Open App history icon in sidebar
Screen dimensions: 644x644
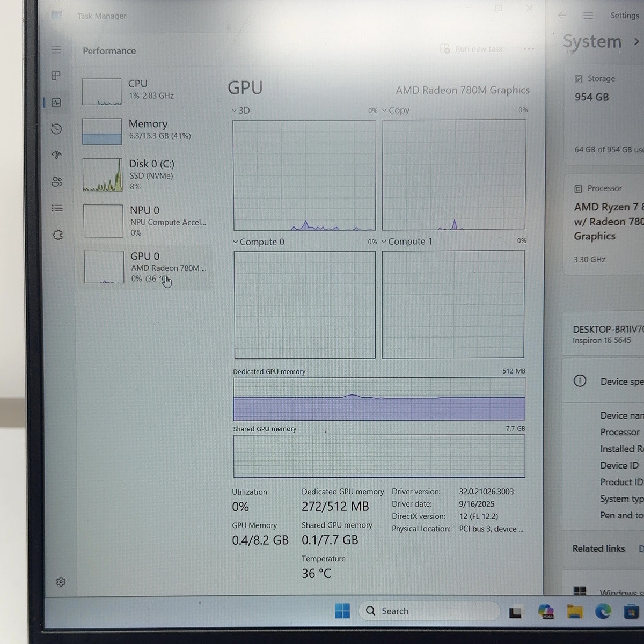(x=56, y=129)
